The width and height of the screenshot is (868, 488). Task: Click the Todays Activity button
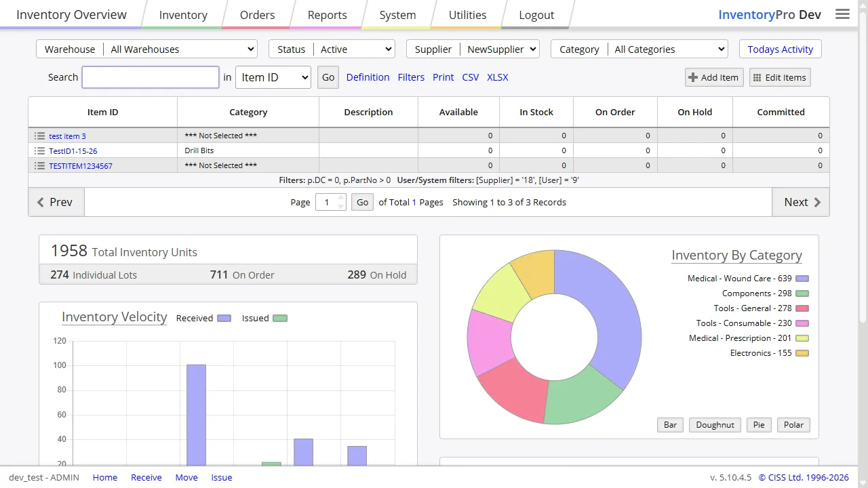tap(780, 49)
